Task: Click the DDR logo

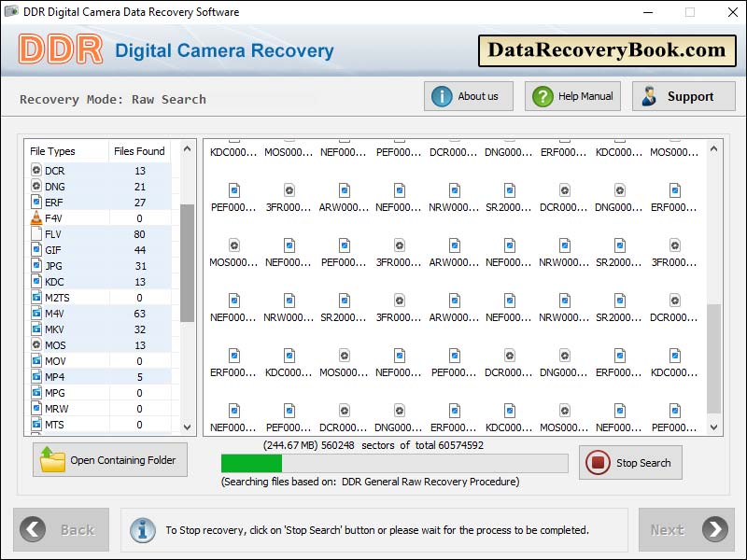Action: (x=61, y=49)
